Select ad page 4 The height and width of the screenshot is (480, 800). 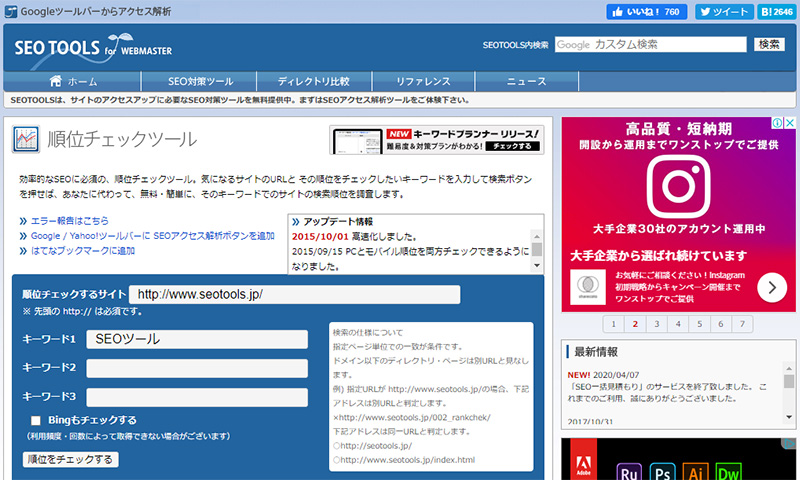678,324
